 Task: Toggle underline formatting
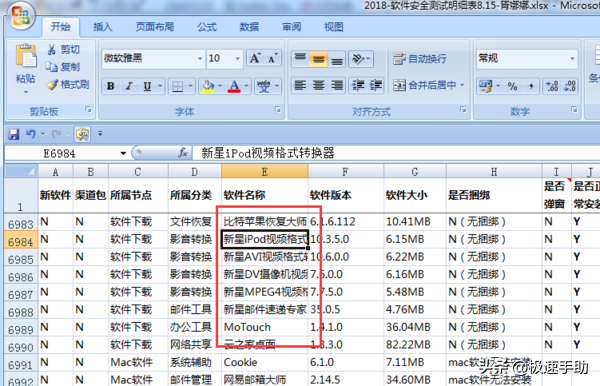(x=147, y=86)
